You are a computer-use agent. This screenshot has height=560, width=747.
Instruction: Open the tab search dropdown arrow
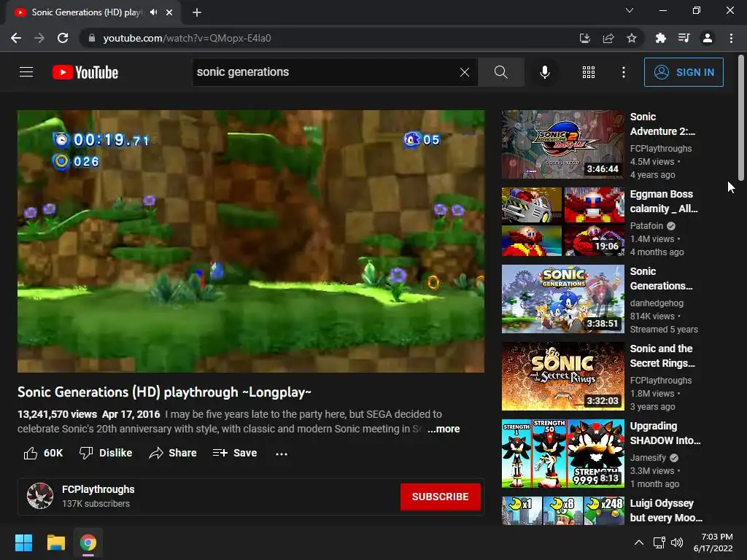pyautogui.click(x=630, y=10)
